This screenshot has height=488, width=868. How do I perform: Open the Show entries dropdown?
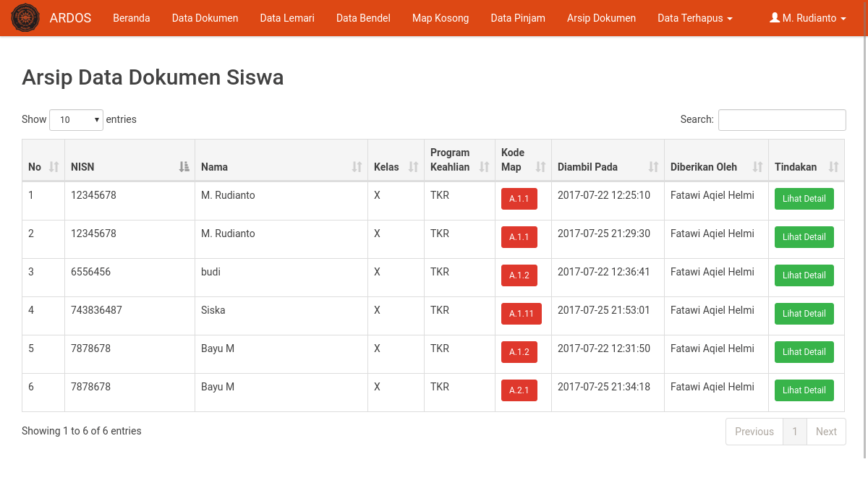coord(76,119)
